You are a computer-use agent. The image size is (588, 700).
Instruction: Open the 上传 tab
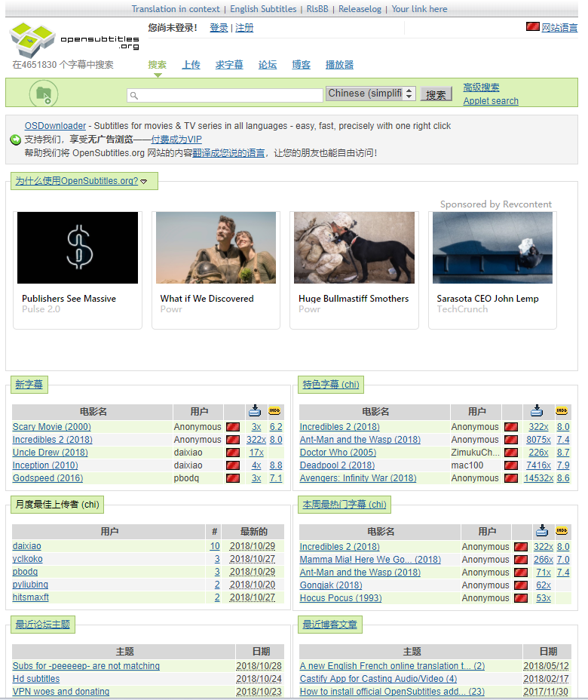[x=191, y=65]
